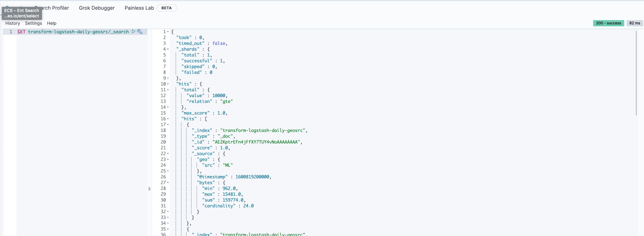
Task: Collapse the root JSON object on line 1
Action: (x=168, y=32)
